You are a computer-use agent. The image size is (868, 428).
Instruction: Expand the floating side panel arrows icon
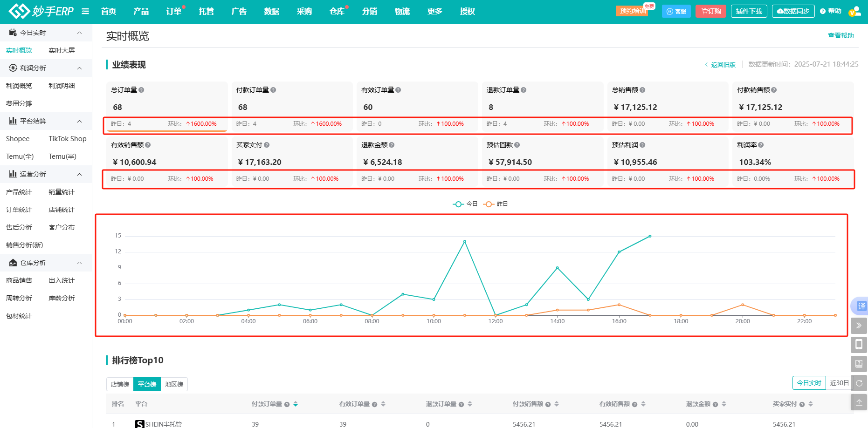click(859, 326)
